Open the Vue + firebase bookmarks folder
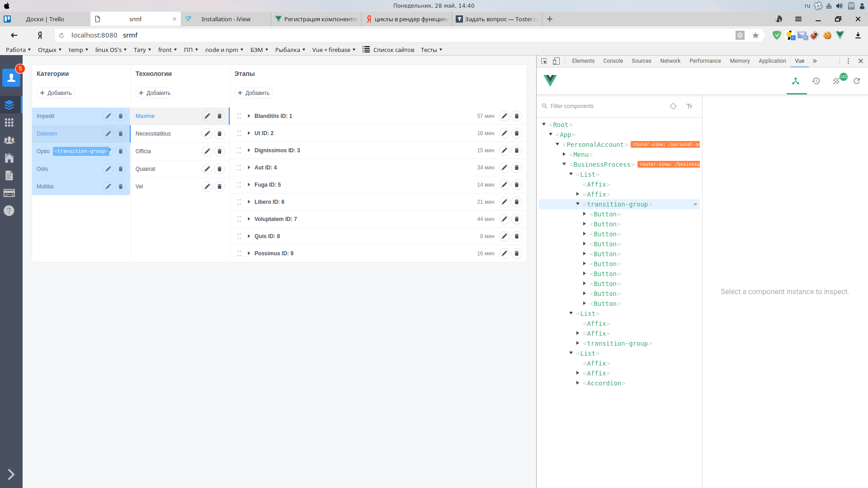The height and width of the screenshot is (488, 868). tap(334, 50)
